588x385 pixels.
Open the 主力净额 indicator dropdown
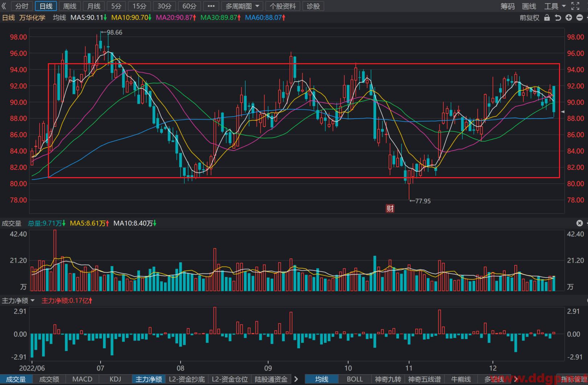(x=18, y=300)
